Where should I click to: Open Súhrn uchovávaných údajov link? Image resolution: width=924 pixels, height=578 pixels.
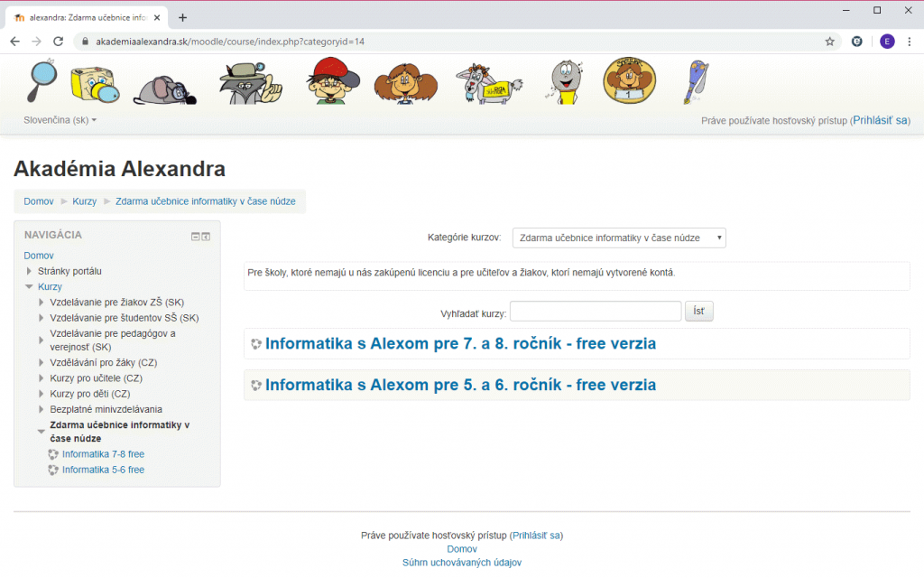click(x=462, y=563)
